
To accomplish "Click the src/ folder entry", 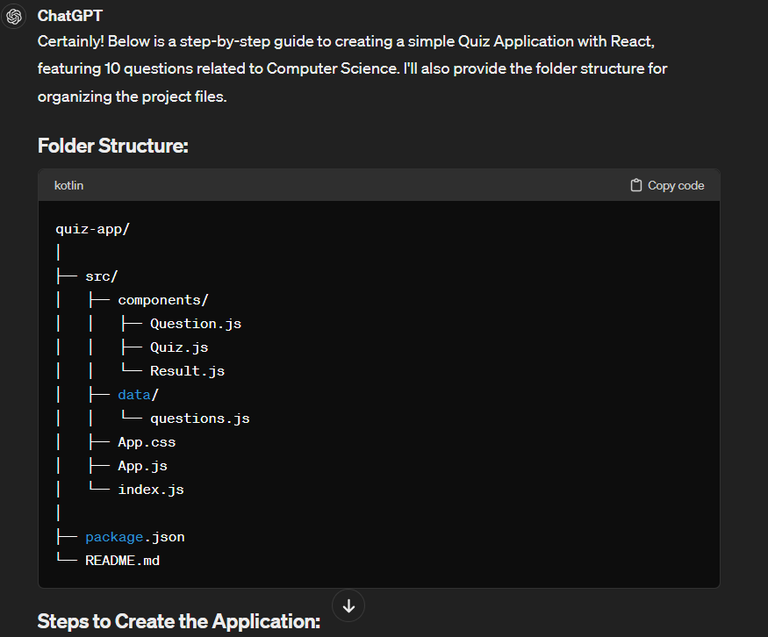I will (x=102, y=276).
